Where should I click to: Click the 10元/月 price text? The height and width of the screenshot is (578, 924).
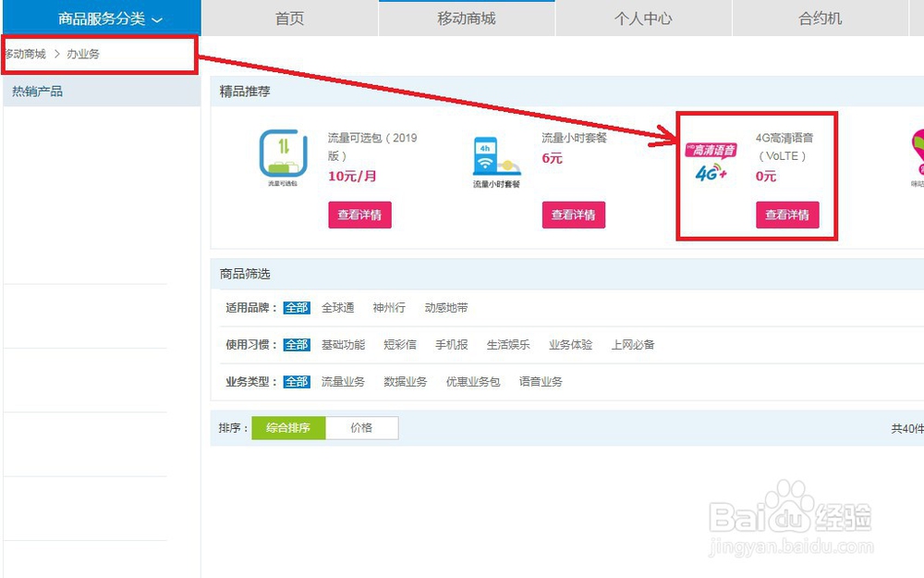pyautogui.click(x=352, y=177)
